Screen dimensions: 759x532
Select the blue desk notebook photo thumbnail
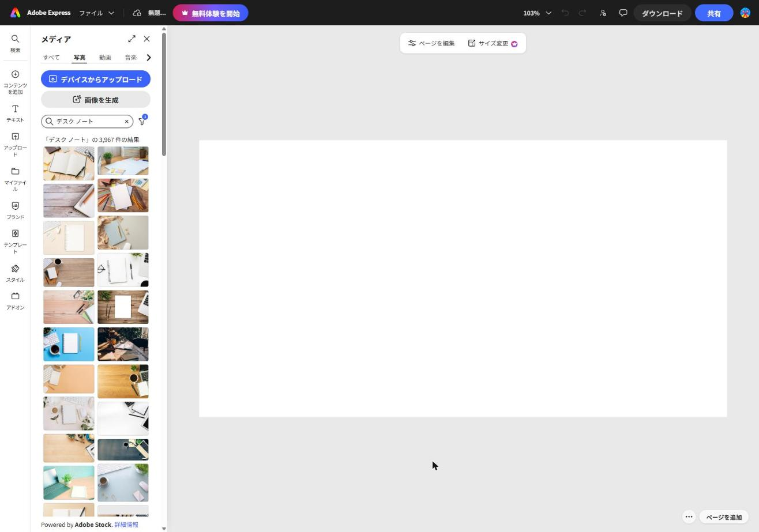tap(69, 344)
